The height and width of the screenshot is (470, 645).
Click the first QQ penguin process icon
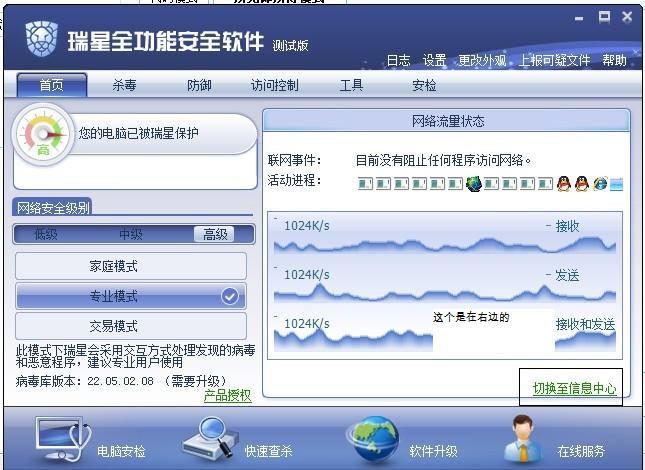(564, 183)
